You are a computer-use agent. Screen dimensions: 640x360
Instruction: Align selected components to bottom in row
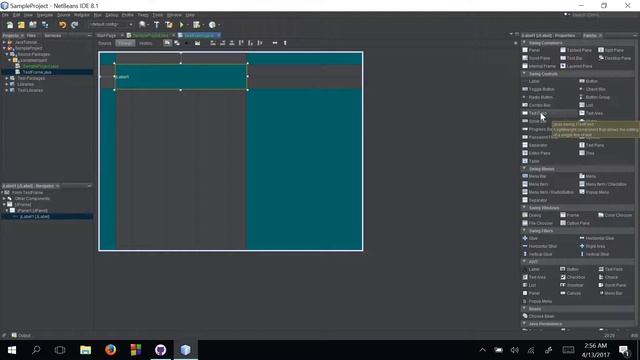251,43
